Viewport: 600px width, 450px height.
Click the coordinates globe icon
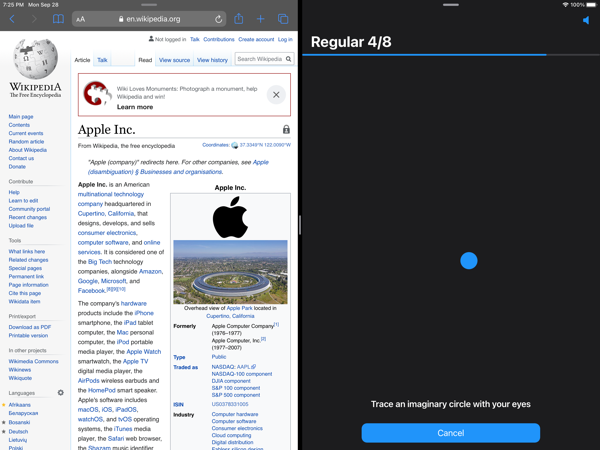click(x=235, y=145)
